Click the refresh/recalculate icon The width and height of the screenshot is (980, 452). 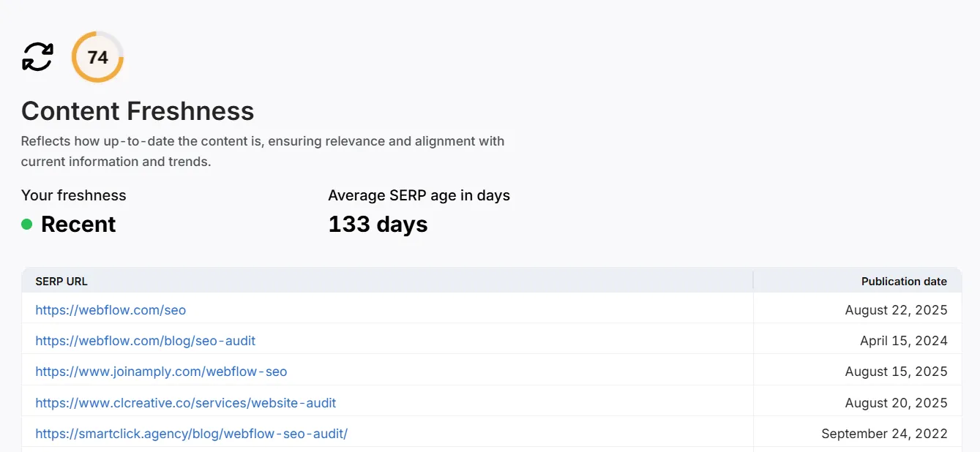(36, 56)
